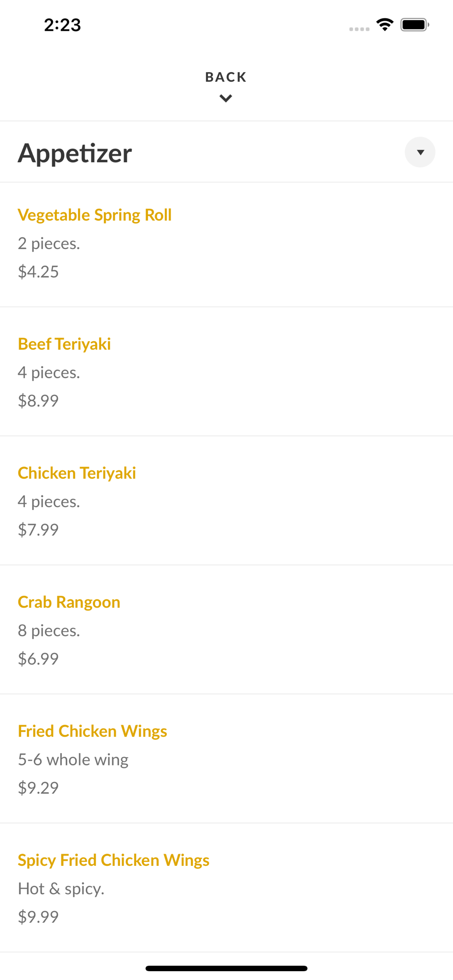Select the $7.99 price text
This screenshot has width=453, height=980.
point(38,529)
